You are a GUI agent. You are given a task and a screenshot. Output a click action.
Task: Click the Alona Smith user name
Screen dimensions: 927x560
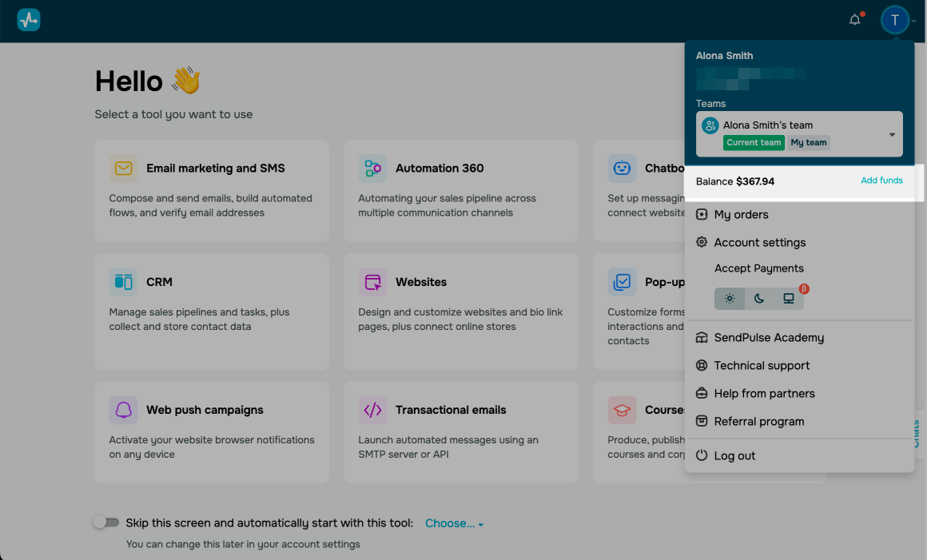724,56
